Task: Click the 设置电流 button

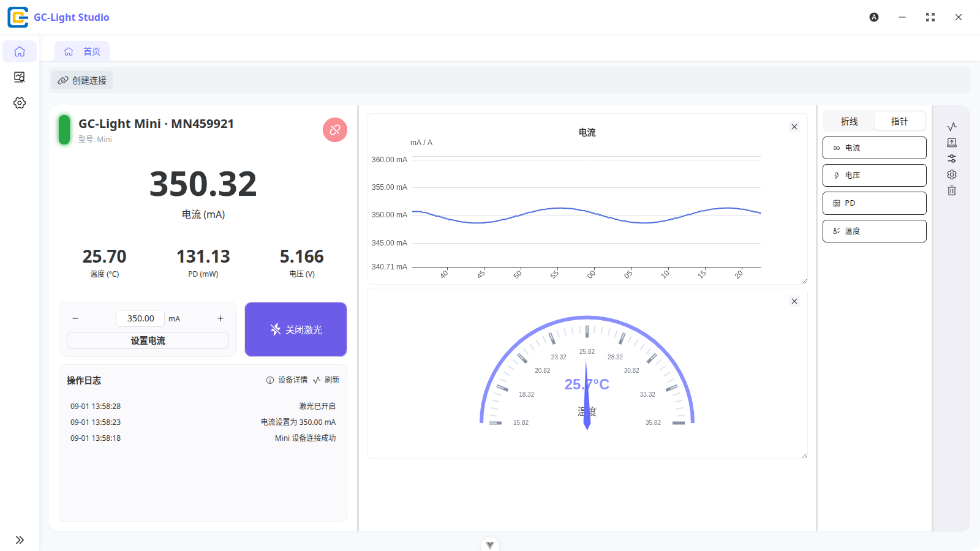Action: 148,340
